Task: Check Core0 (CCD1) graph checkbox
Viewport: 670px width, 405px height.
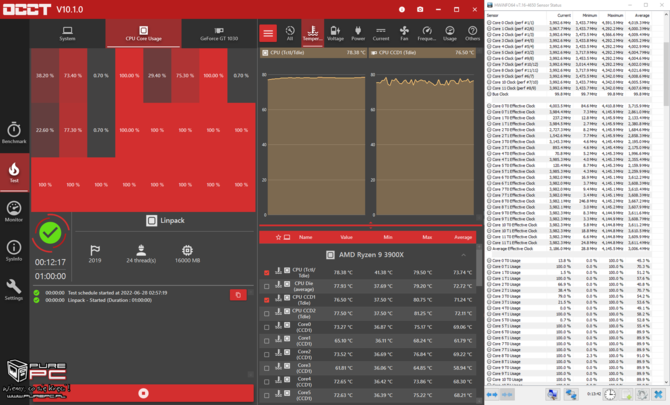Action: 267,327
